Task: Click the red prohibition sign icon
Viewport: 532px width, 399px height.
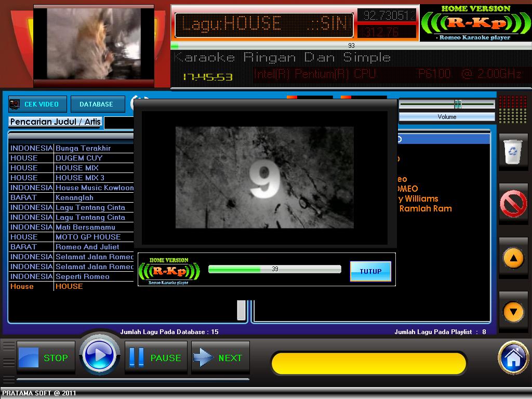Action: point(513,203)
